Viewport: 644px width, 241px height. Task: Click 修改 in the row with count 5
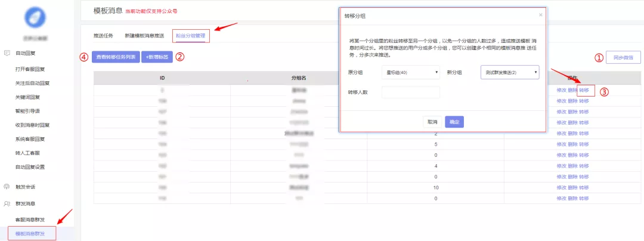pos(562,144)
